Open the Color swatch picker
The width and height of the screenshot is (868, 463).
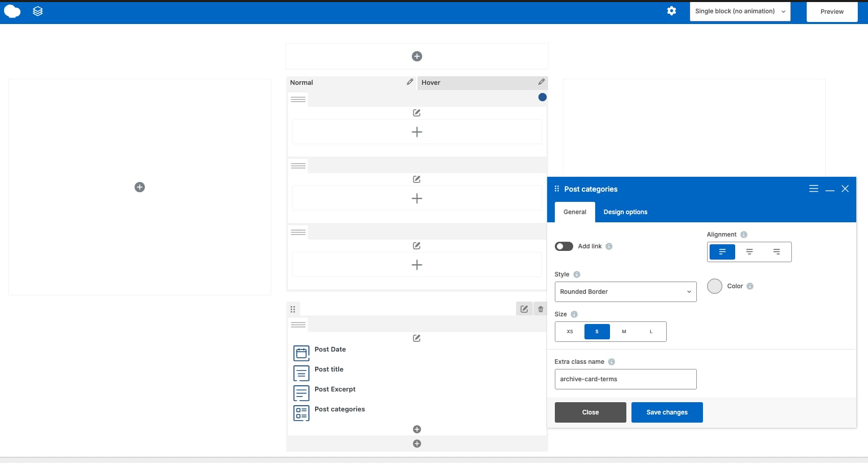pyautogui.click(x=715, y=286)
